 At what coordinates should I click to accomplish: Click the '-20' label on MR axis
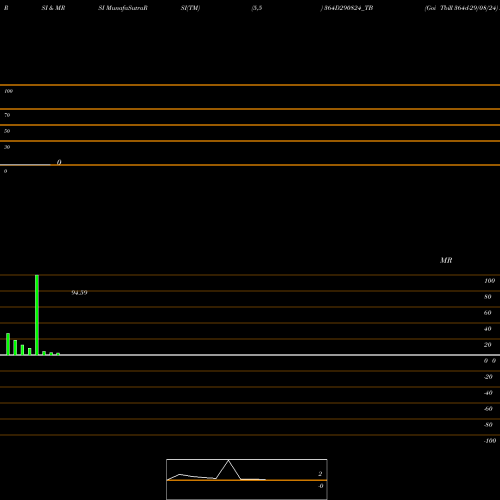488,377
